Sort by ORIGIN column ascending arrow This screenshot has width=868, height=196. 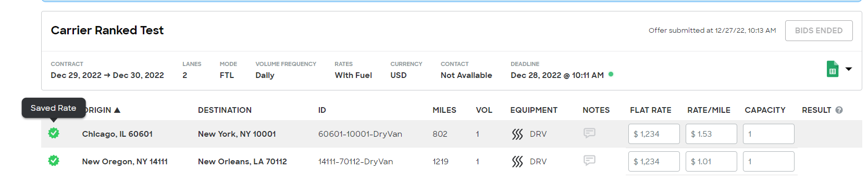(117, 110)
